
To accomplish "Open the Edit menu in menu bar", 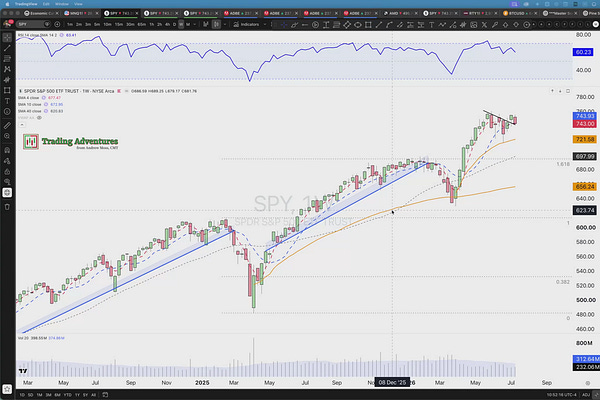I will 46,4.
